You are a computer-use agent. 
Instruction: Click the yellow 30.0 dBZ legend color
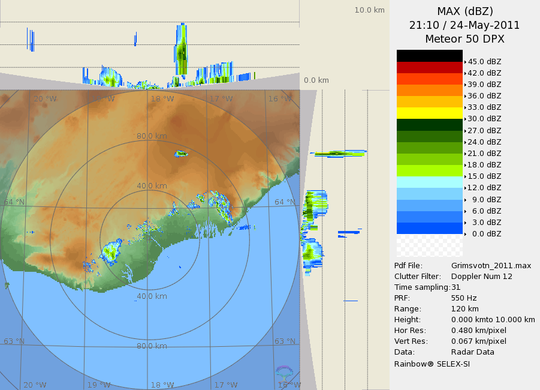(429, 113)
